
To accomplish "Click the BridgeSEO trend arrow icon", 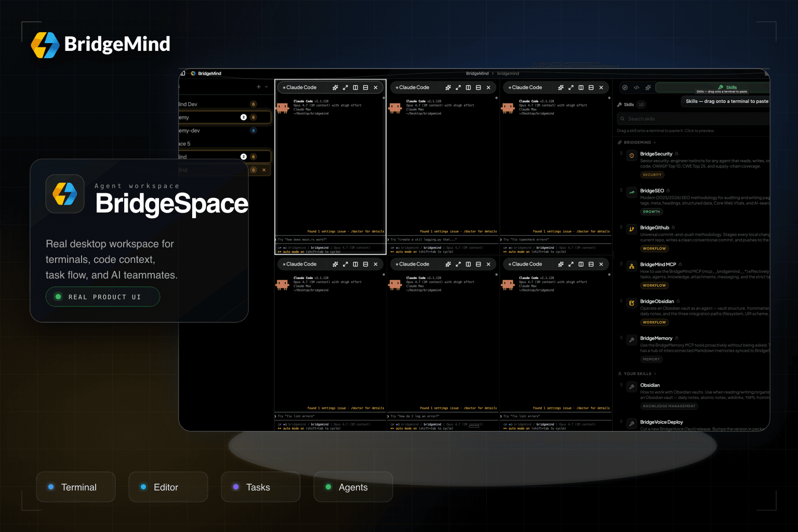I will (632, 192).
